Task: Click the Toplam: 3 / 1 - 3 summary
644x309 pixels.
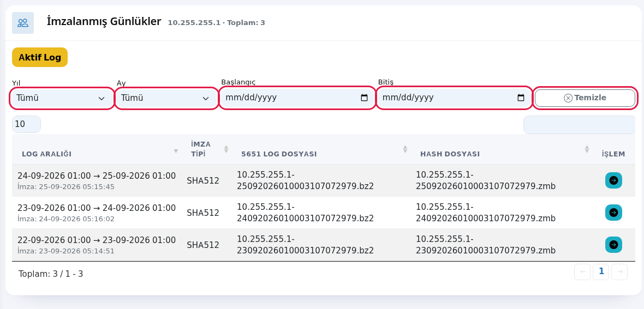Action: (x=51, y=274)
